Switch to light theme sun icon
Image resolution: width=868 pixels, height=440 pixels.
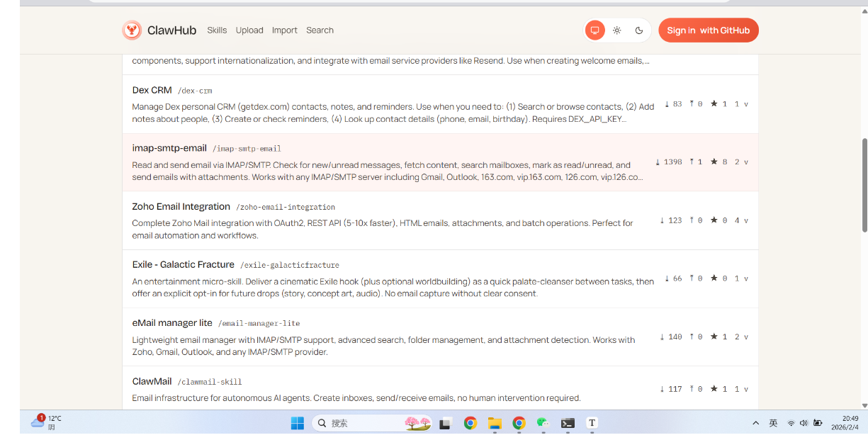(x=617, y=30)
